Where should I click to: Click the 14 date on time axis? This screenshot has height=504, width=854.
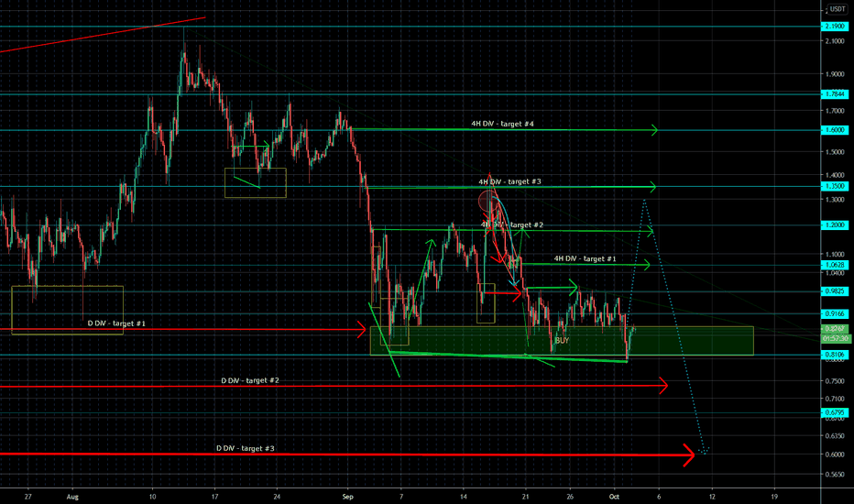tap(464, 497)
